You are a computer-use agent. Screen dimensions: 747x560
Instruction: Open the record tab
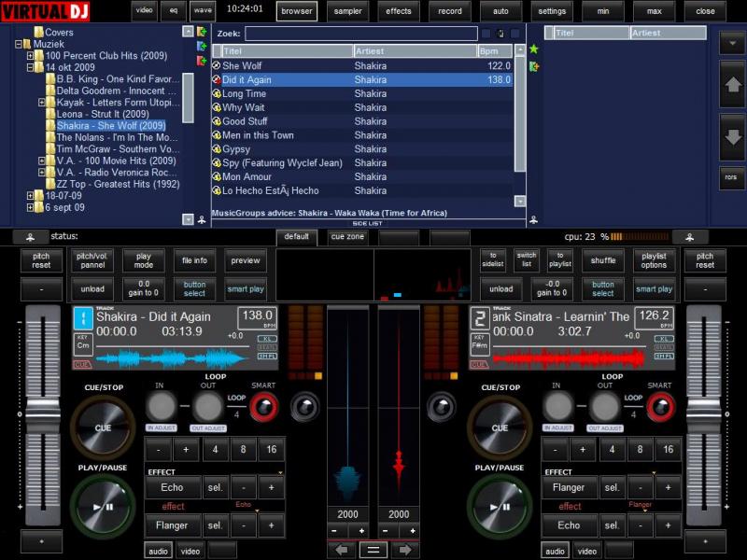450,11
